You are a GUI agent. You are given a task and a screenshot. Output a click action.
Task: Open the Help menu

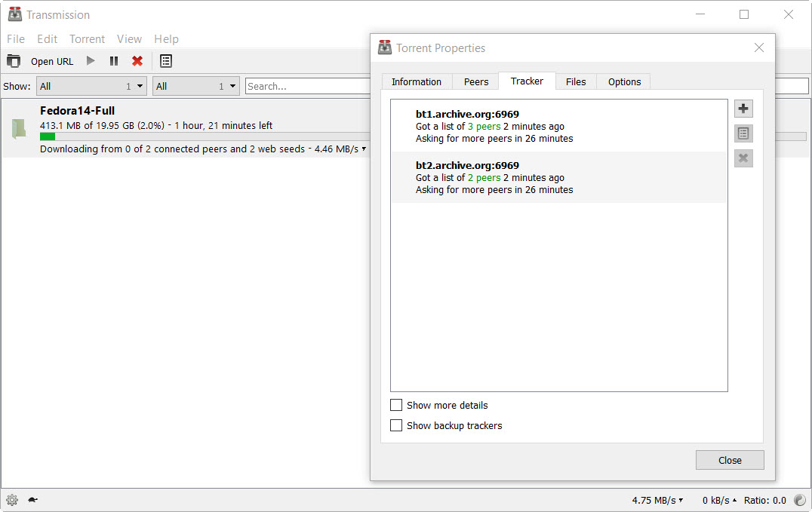(x=166, y=38)
